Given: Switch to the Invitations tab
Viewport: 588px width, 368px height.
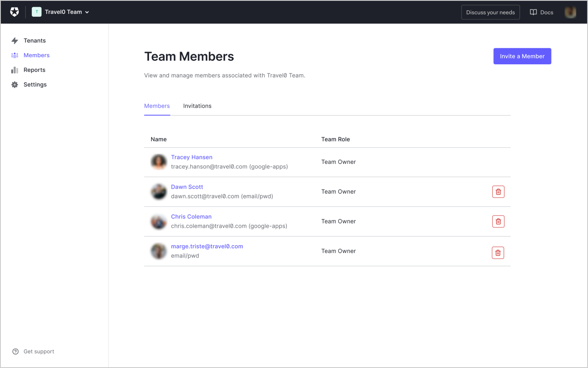Looking at the screenshot, I should pos(197,106).
